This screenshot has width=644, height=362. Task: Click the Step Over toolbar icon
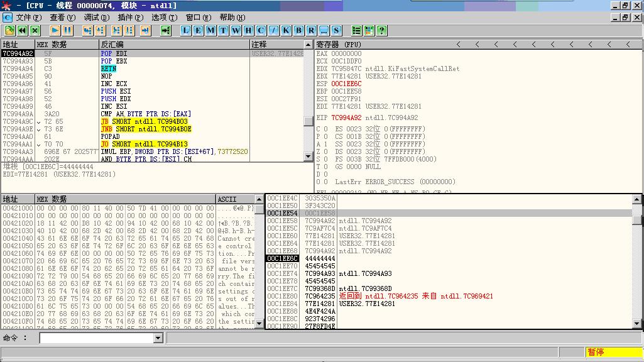101,30
